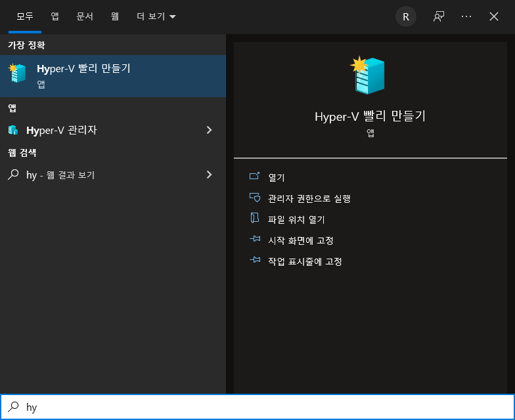Click the Hyper-V 관리자 icon
Image resolution: width=515 pixels, height=420 pixels.
click(x=13, y=130)
